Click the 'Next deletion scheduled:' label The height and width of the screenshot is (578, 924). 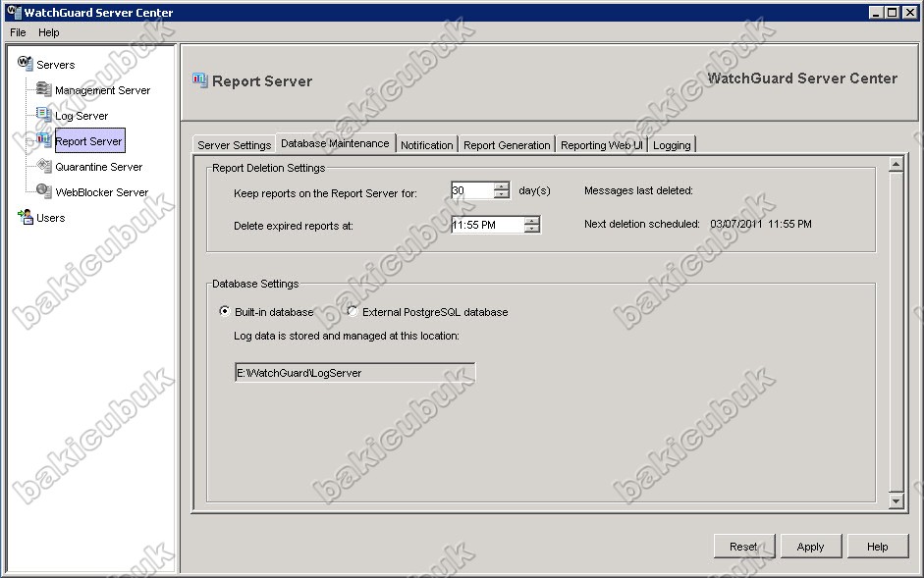642,224
